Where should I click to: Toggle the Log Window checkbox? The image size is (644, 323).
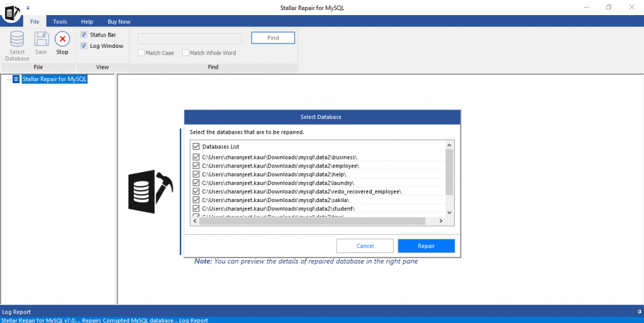pyautogui.click(x=84, y=45)
